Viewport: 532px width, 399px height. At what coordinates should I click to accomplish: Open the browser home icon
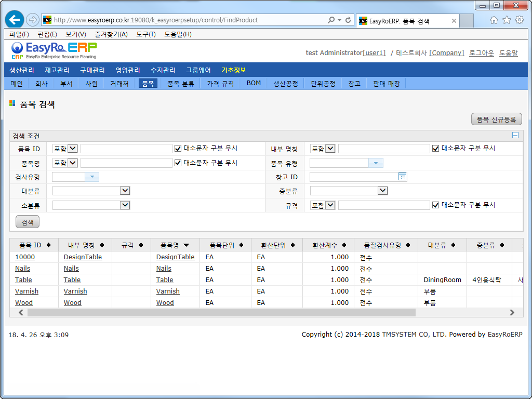494,20
